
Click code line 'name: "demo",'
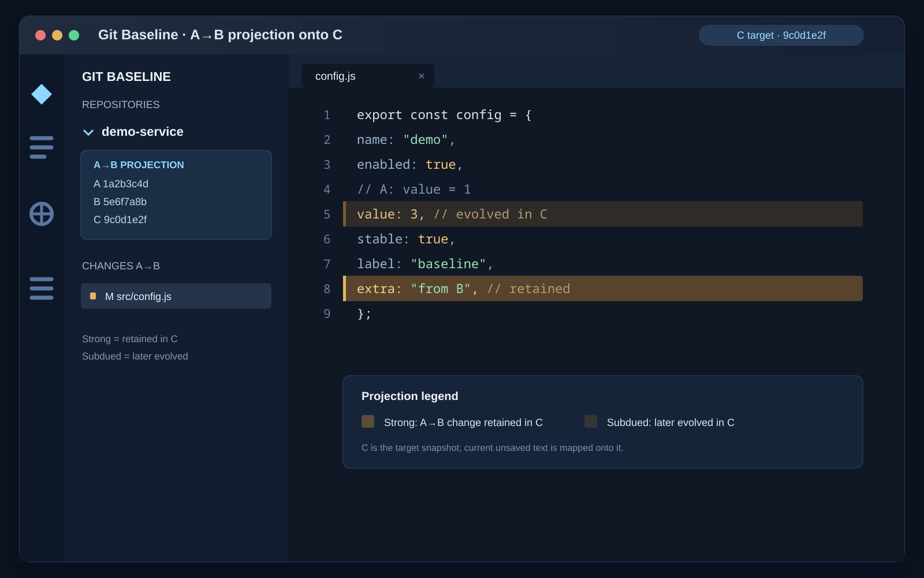pyautogui.click(x=406, y=140)
